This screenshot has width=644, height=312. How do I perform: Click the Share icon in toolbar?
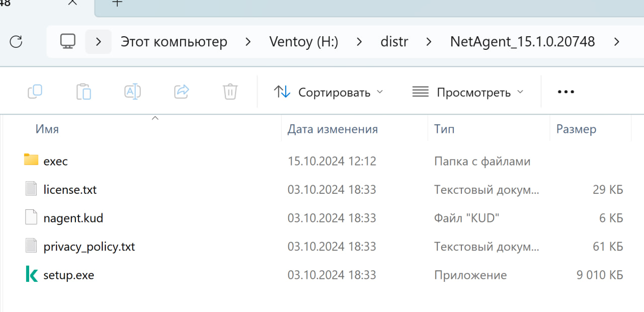pyautogui.click(x=181, y=92)
